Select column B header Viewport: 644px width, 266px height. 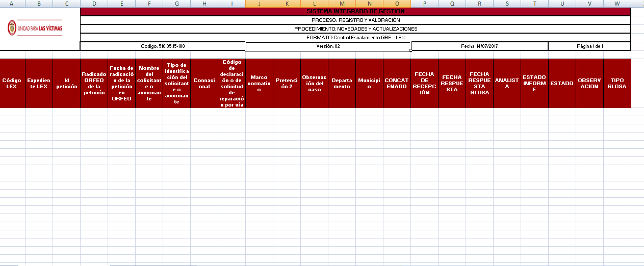tap(39, 4)
